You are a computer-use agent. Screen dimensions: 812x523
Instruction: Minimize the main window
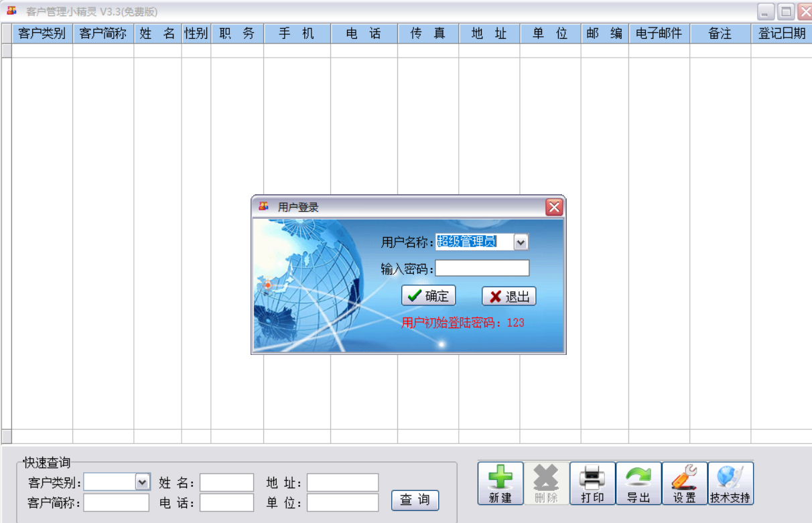[x=766, y=11]
